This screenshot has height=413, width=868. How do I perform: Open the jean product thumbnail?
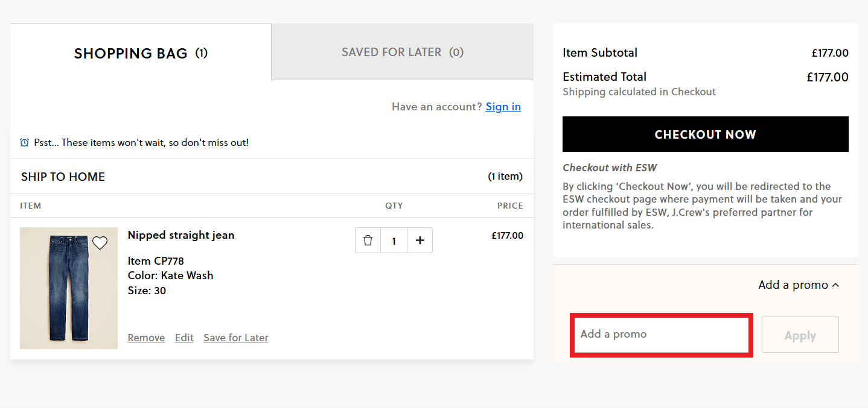click(x=68, y=288)
